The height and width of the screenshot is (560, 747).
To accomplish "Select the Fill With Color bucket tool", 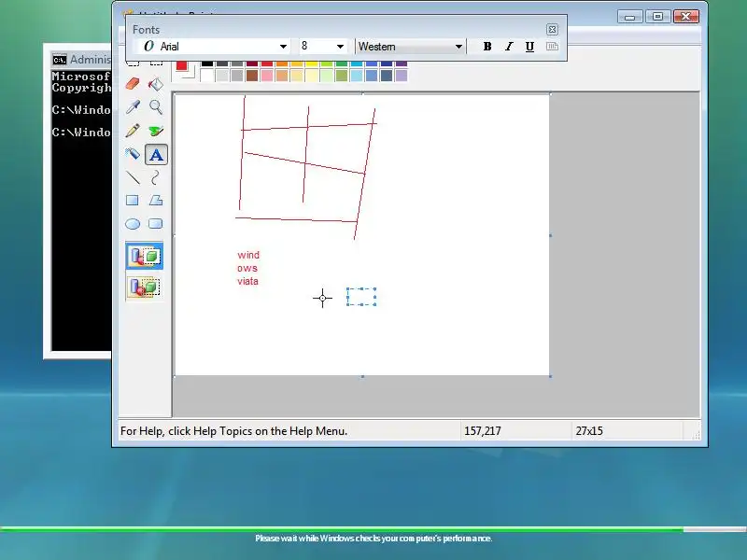I will coord(156,84).
